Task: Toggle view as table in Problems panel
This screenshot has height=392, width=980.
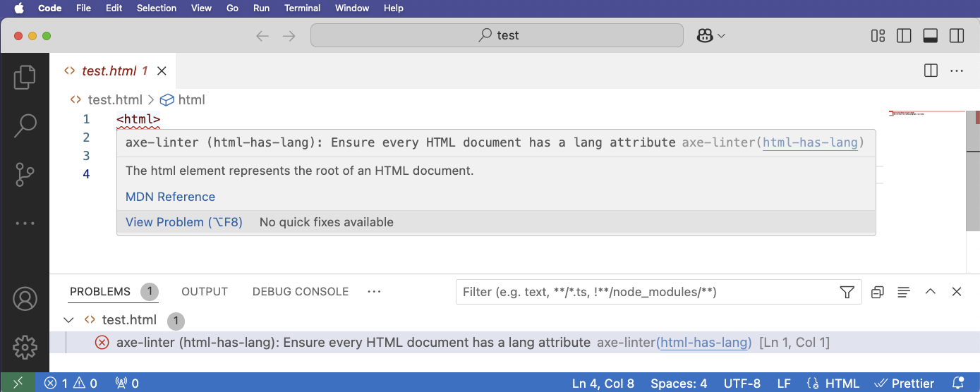Action: tap(904, 292)
